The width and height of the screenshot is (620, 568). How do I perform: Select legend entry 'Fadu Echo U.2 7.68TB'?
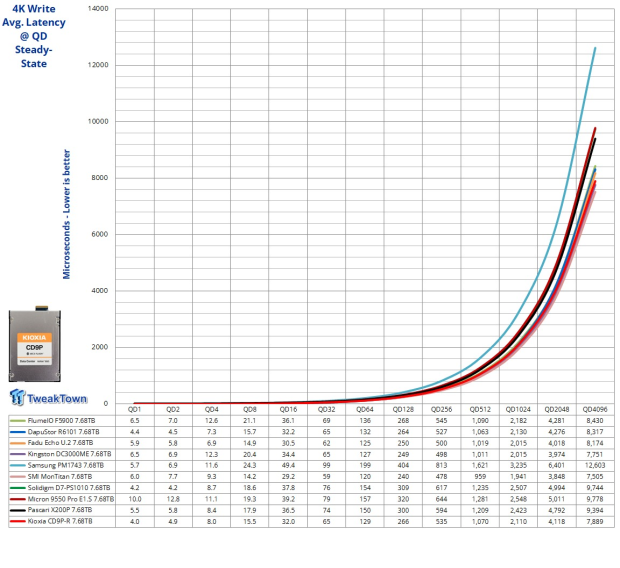pos(60,443)
